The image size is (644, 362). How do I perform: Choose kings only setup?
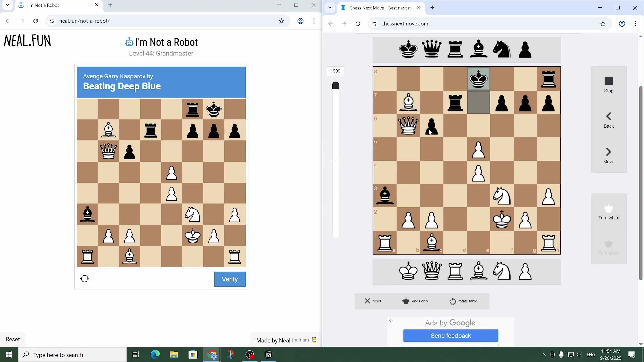point(415,301)
